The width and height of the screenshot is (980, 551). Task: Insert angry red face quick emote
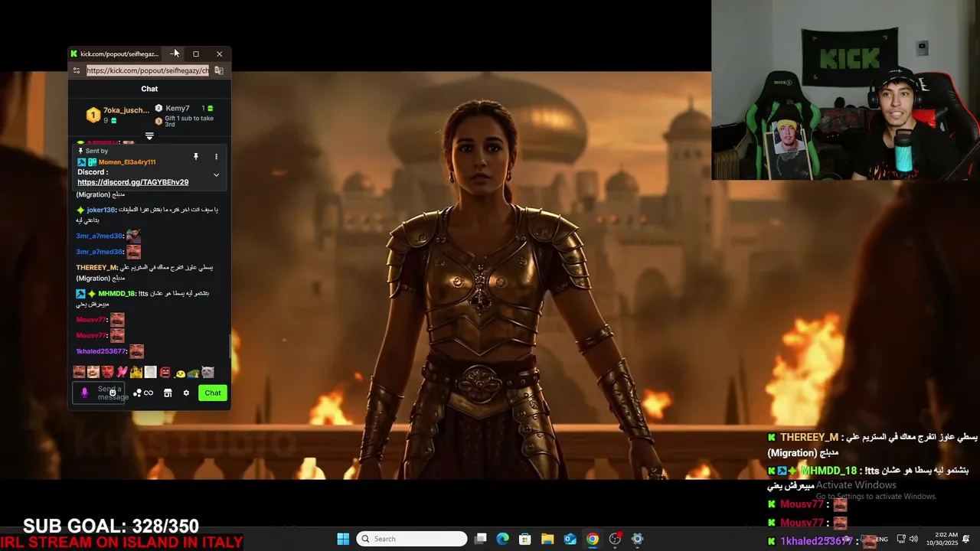(x=165, y=372)
